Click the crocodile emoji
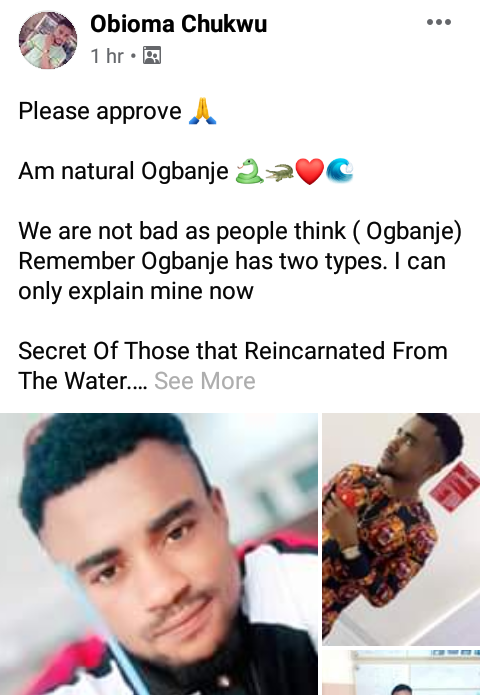 coord(280,172)
